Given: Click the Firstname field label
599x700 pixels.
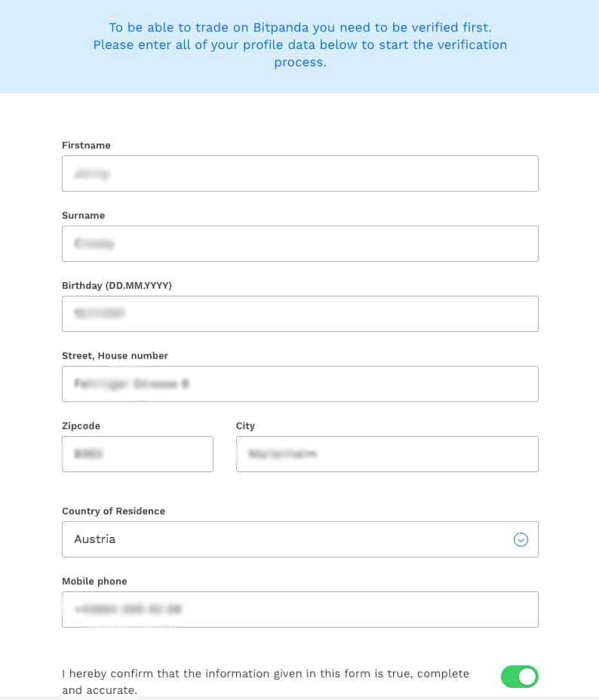Looking at the screenshot, I should click(86, 145).
